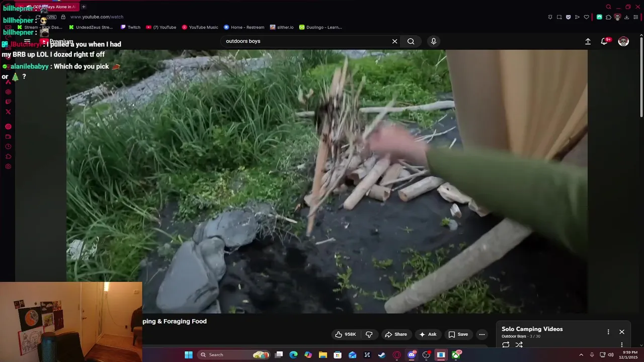
Task: Click the Share button under the video
Action: 396,334
